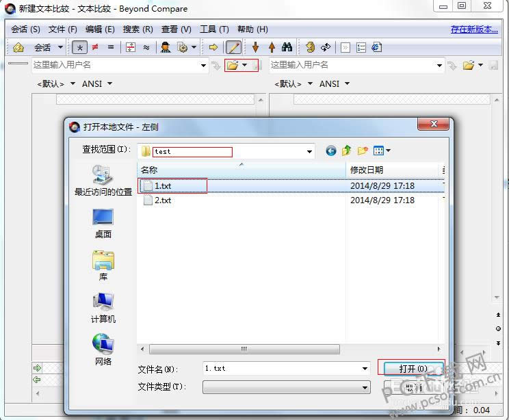
Task: Toggle Show All asterisk button
Action: point(79,48)
